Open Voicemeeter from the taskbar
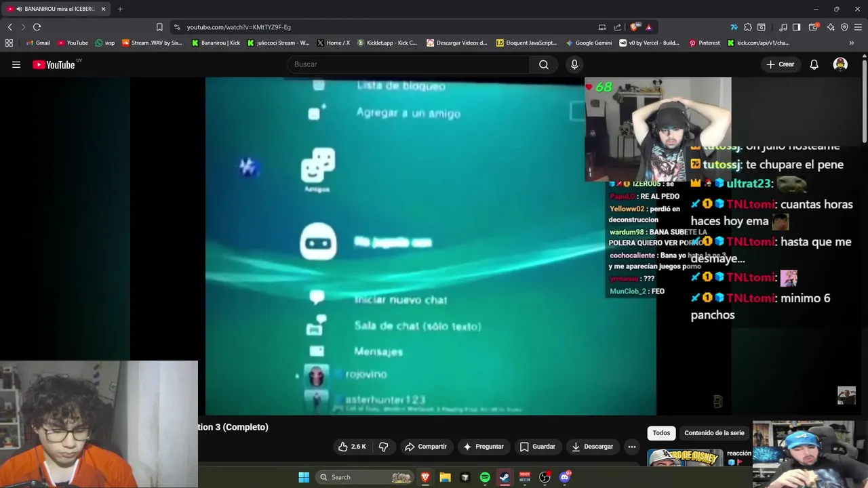This screenshot has width=868, height=488. [525, 477]
